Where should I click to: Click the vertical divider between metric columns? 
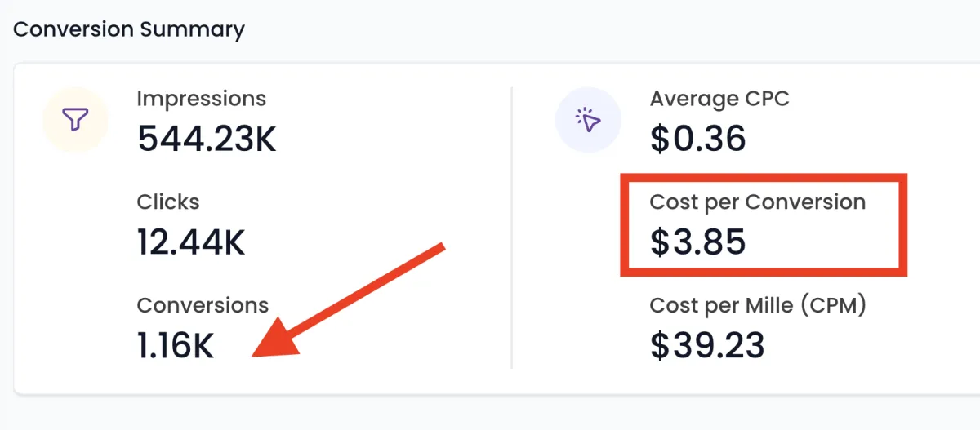[x=512, y=228]
